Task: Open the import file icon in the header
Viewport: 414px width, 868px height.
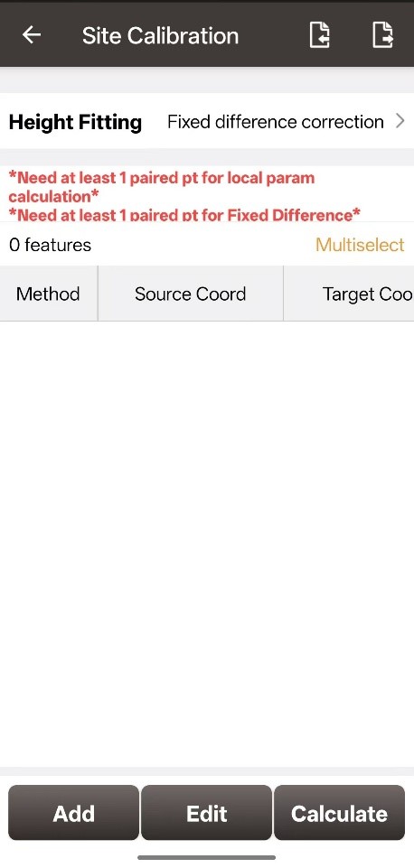Action: point(319,35)
